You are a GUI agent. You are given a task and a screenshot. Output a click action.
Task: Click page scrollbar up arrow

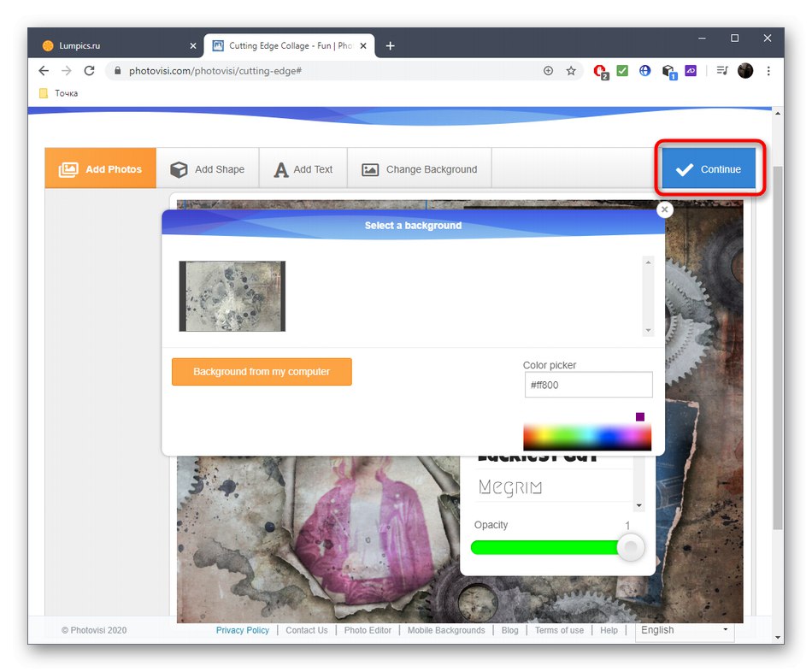(777, 113)
